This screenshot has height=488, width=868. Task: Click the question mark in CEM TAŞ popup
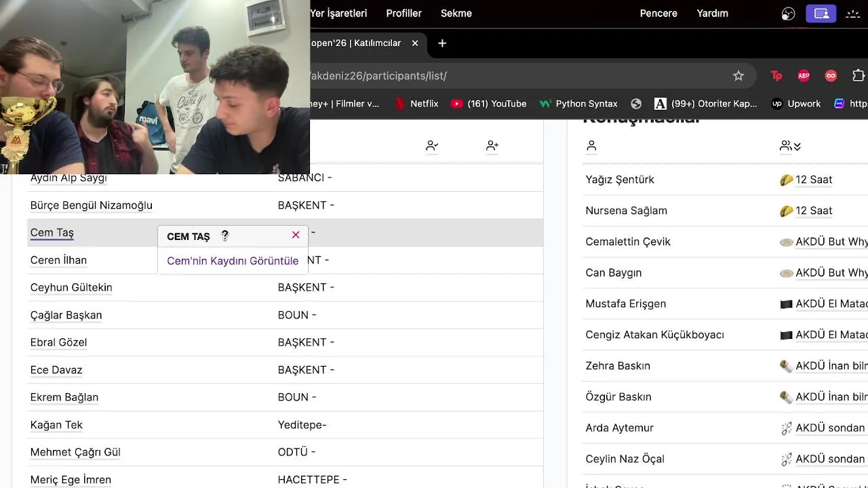224,235
